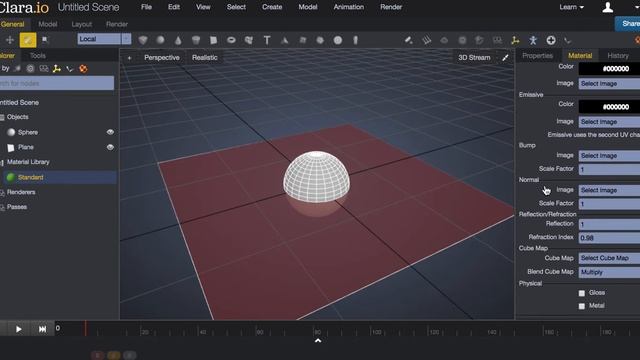The width and height of the screenshot is (640, 360).
Task: Open the color swatch above Emissive section
Action: coord(609,69)
